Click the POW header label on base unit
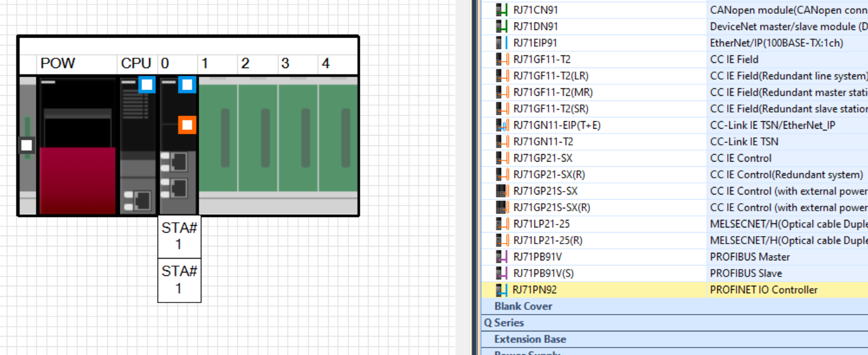Viewport: 868px width, 355px height. (x=58, y=63)
